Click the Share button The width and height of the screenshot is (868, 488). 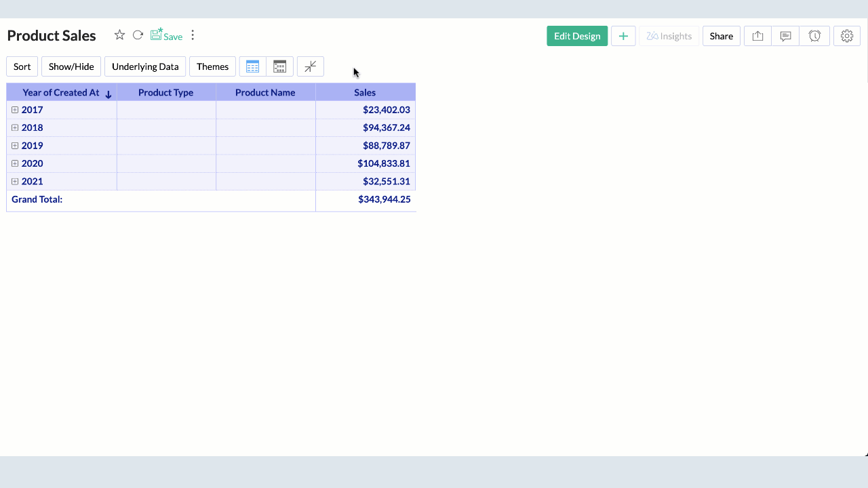coord(721,36)
